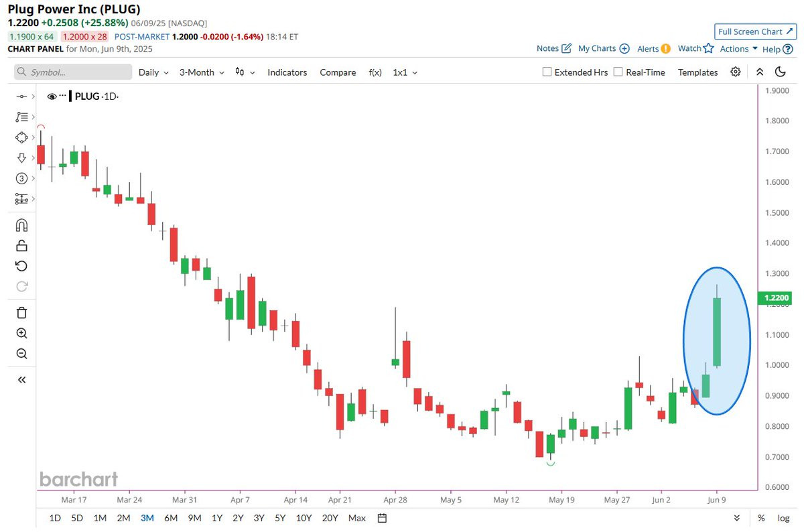Select the line drawing tool

coord(21,96)
